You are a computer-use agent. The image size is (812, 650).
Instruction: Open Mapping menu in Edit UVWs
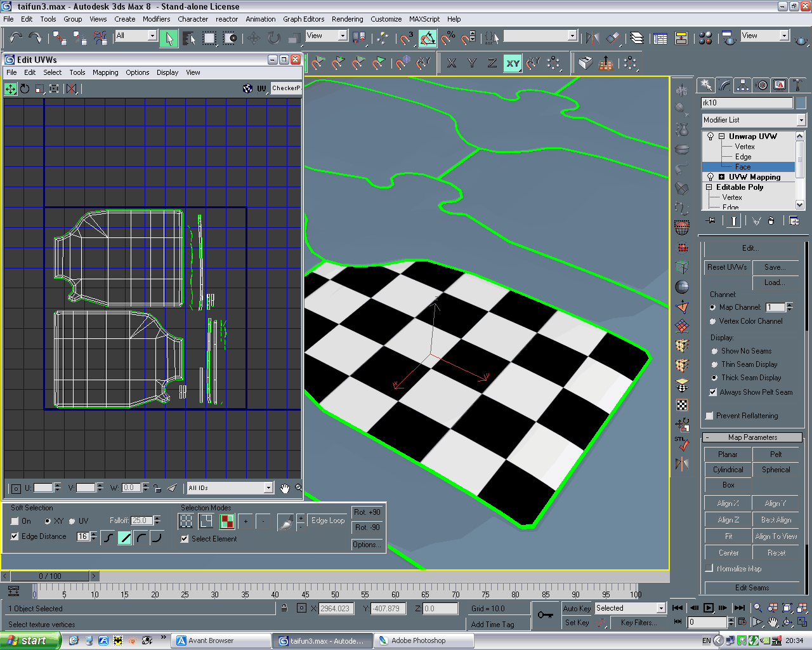coord(105,72)
